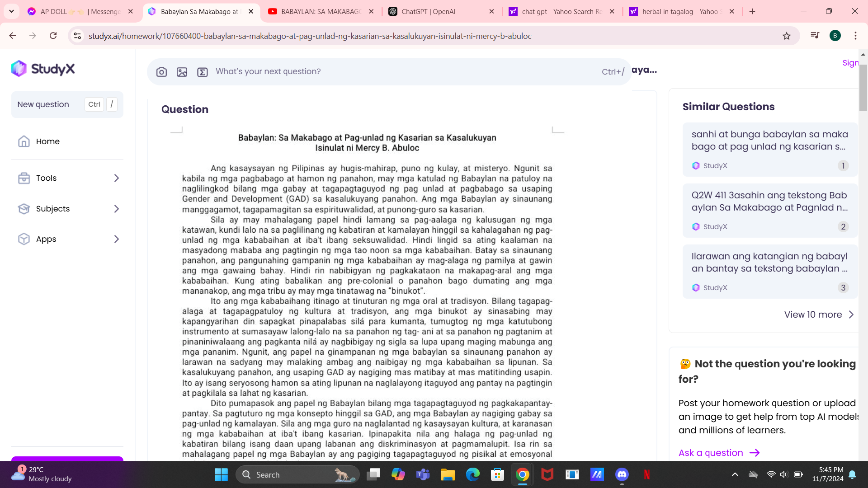This screenshot has height=488, width=868.
Task: Open Chrome three-dot menu
Action: [x=855, y=36]
